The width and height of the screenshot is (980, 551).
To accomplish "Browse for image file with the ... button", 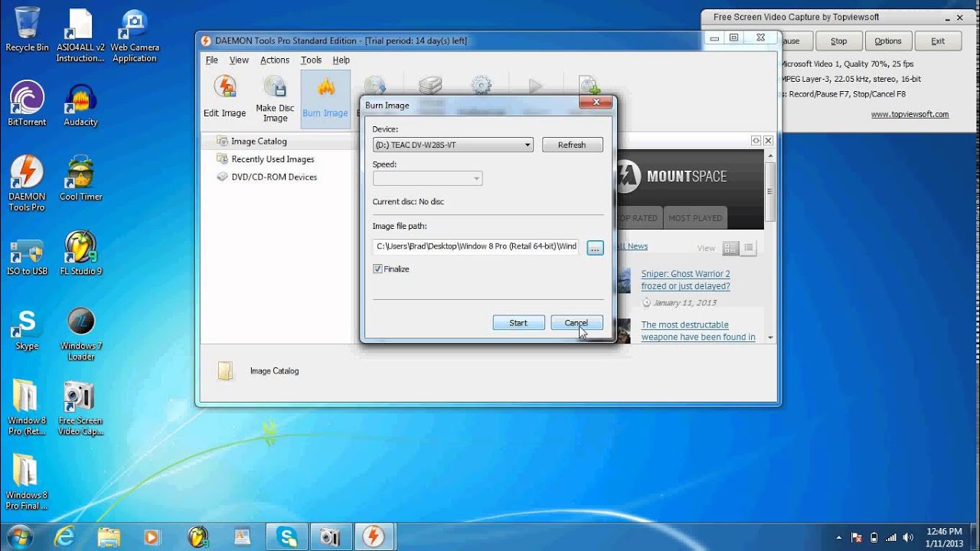I will [596, 247].
